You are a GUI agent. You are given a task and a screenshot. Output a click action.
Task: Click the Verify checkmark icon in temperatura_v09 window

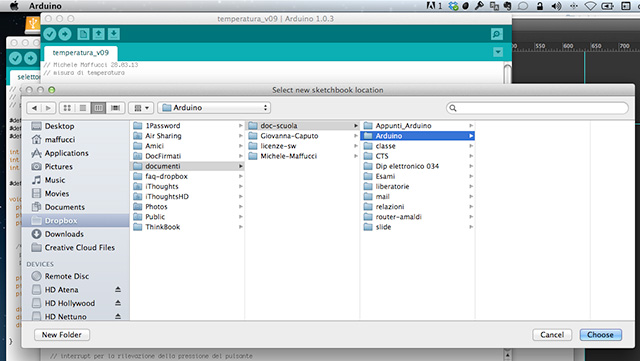point(50,34)
